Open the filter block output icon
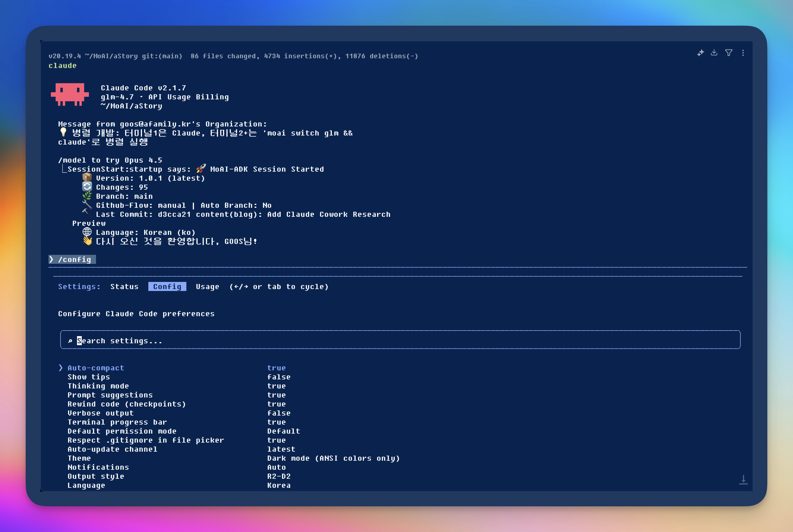This screenshot has width=793, height=532. (729, 53)
